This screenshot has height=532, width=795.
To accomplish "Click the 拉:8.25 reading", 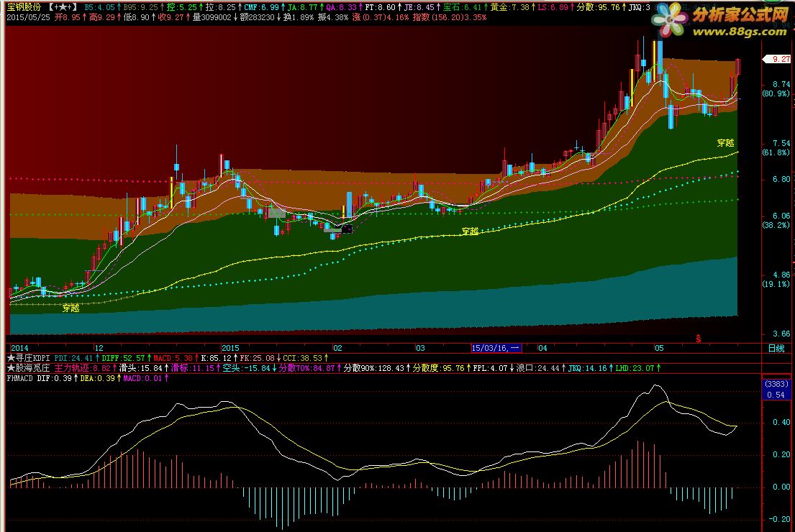I will coord(220,7).
